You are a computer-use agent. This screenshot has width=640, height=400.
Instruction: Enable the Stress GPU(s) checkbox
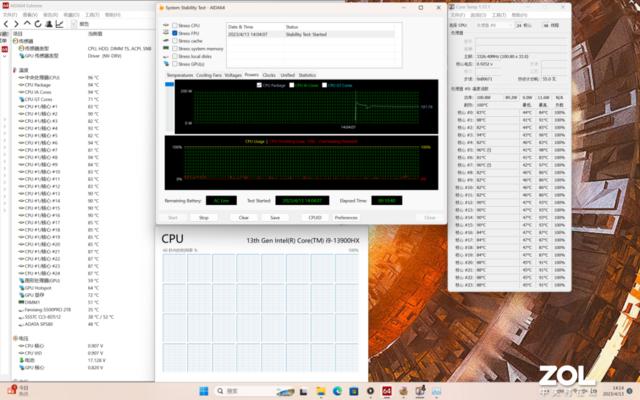tap(175, 64)
